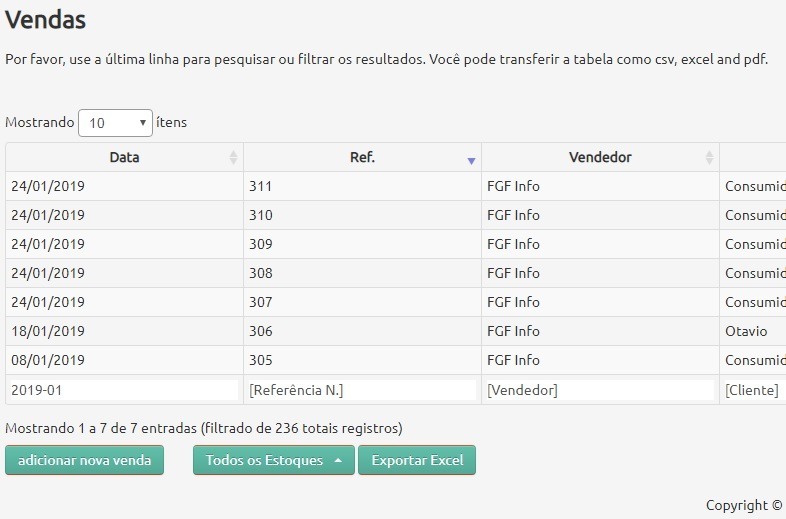Select the sale row with reference 310
Screen dimensions: 786x519
coord(361,215)
